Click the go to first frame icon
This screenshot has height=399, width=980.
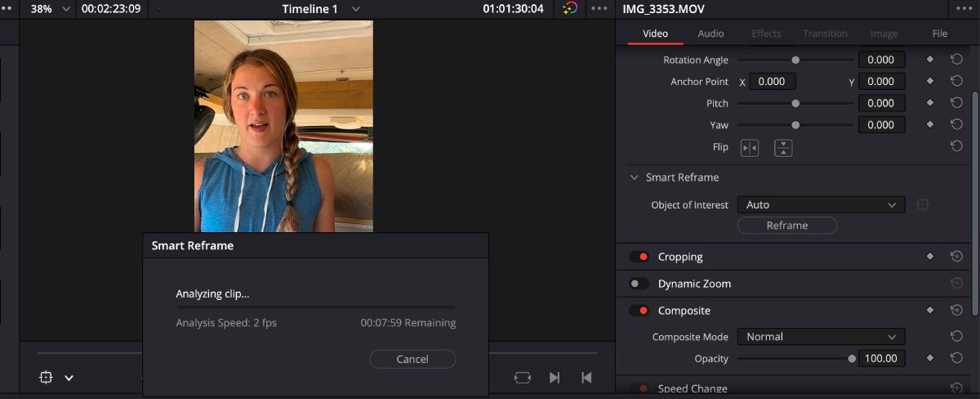pos(586,377)
